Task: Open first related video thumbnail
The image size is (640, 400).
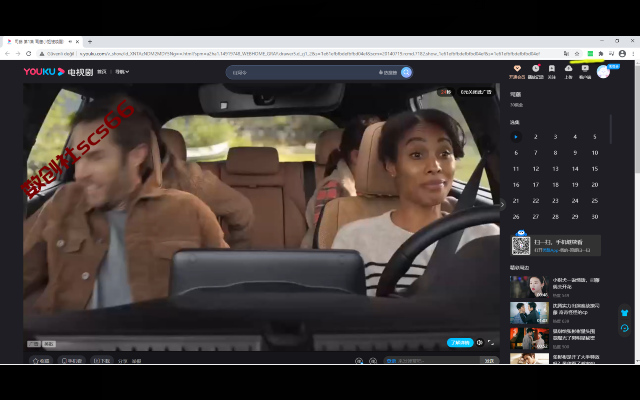Action: point(529,287)
